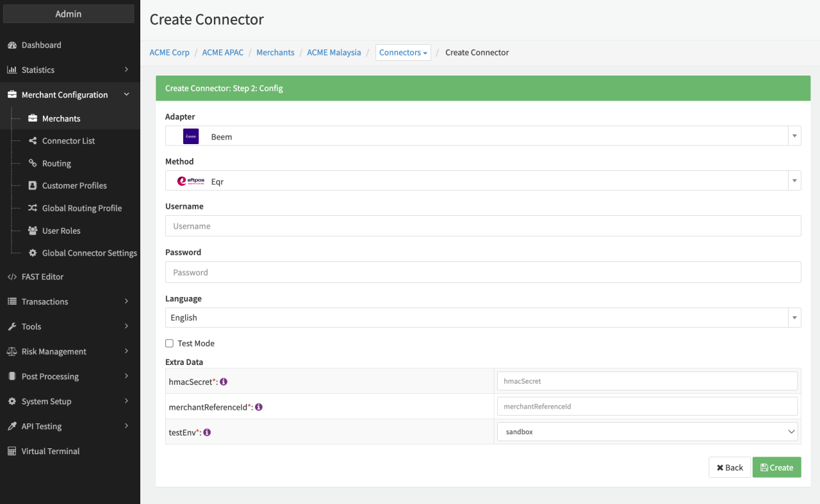Click the Risk Management scales icon
Screen dimensions: 820x504
(x=12, y=352)
